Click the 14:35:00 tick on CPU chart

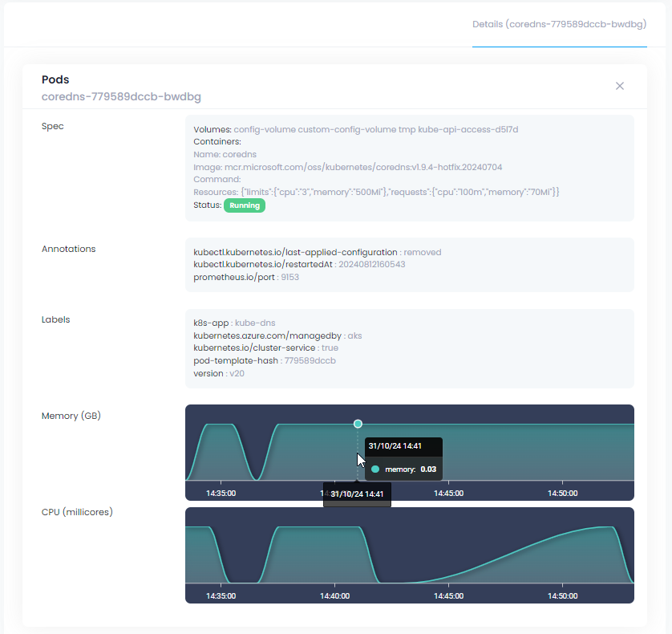[221, 596]
